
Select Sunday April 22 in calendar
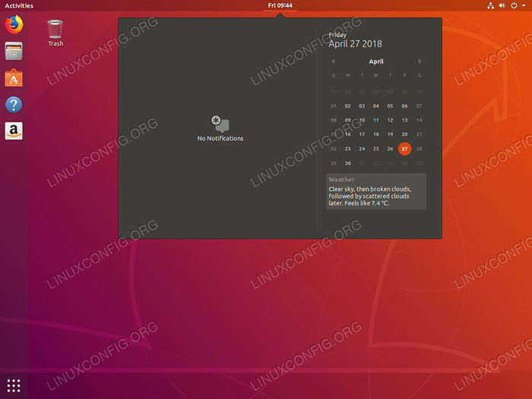point(334,149)
